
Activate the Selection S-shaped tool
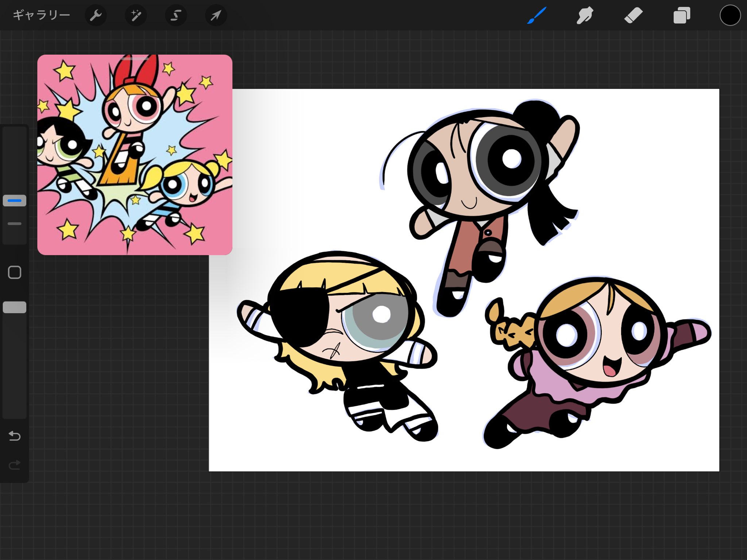pos(176,16)
